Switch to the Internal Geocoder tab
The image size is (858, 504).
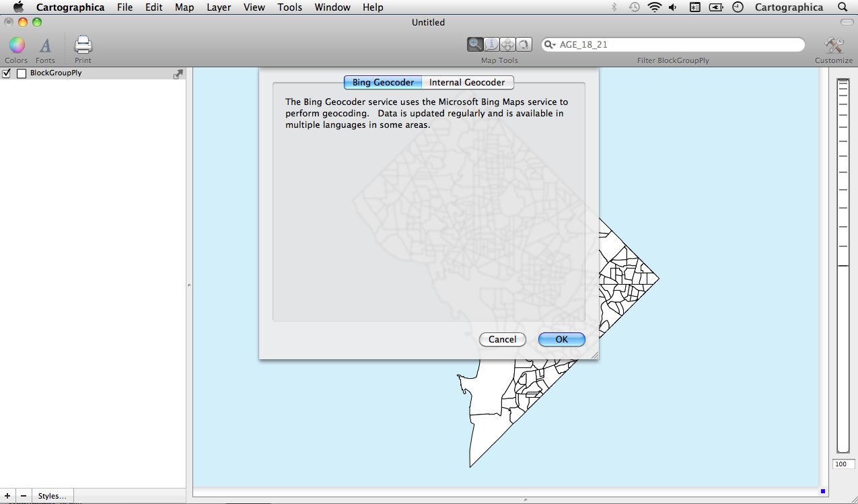467,82
